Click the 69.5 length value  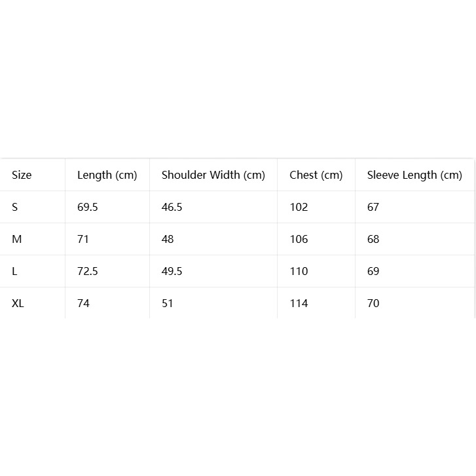(88, 207)
